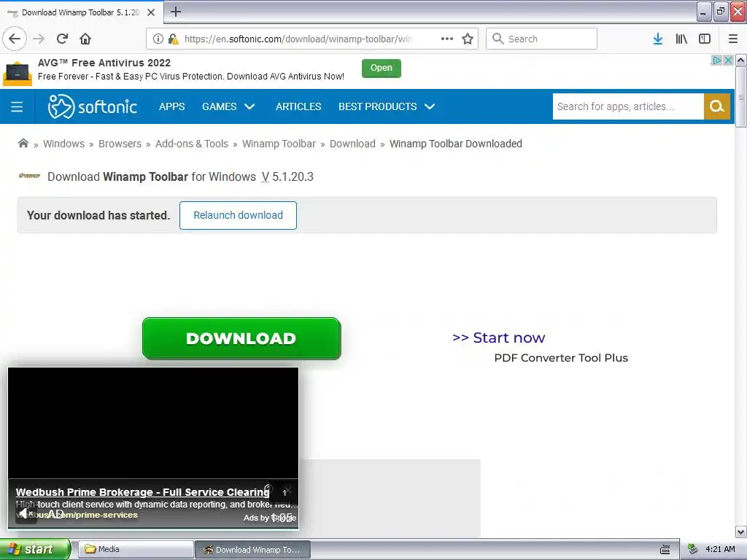Screen dimensions: 747x560
Task: Click the home icon in breadcrumb
Action: (23, 144)
